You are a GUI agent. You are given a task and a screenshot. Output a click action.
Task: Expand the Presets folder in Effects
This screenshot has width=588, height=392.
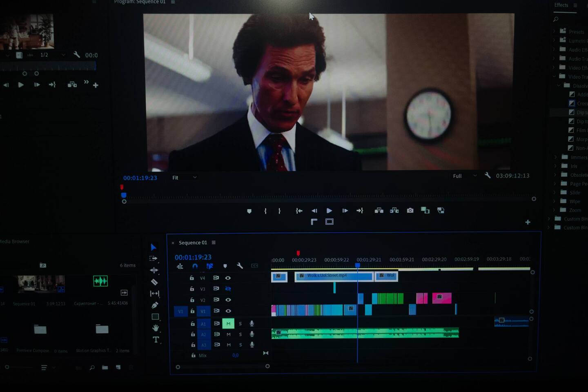coord(554,31)
